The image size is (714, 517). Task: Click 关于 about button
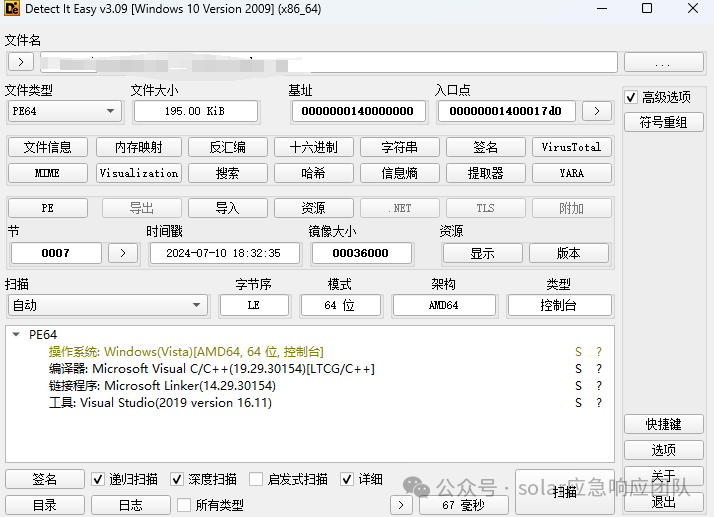pyautogui.click(x=663, y=476)
